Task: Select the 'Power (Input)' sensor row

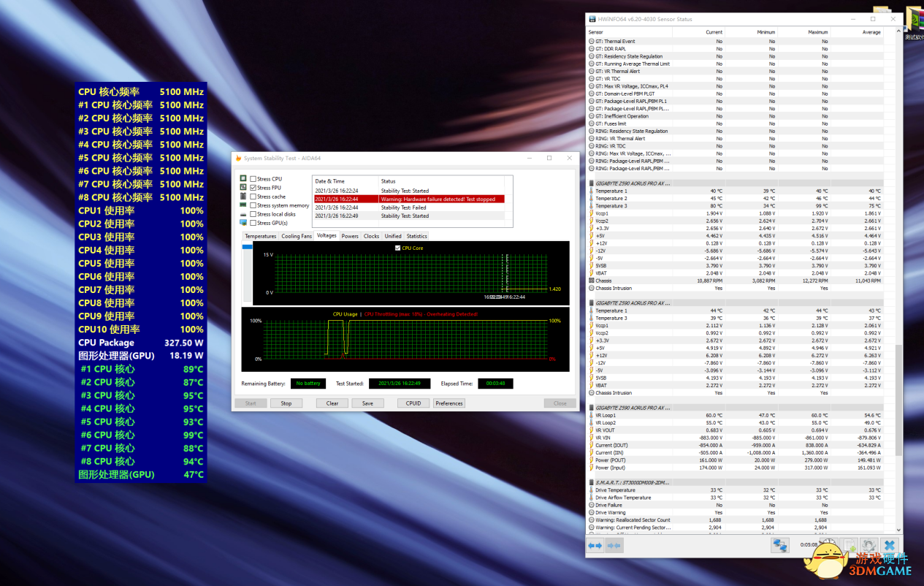Action: pos(736,468)
